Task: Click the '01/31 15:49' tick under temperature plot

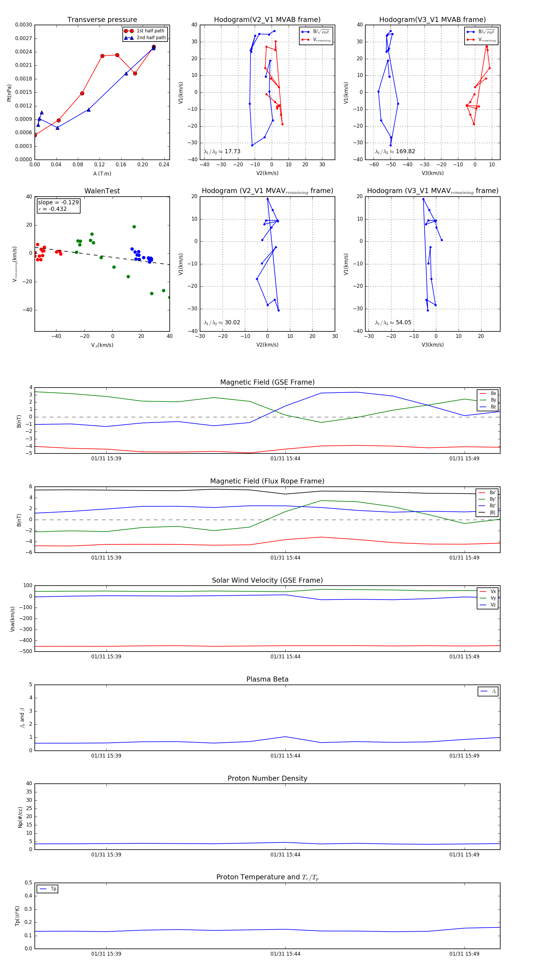Action: click(464, 954)
